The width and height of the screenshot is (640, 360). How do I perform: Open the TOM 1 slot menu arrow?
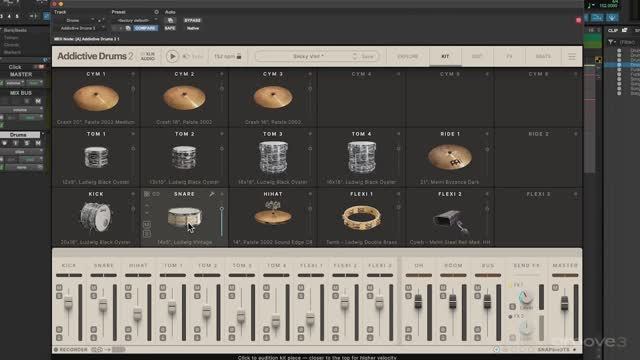[133, 134]
